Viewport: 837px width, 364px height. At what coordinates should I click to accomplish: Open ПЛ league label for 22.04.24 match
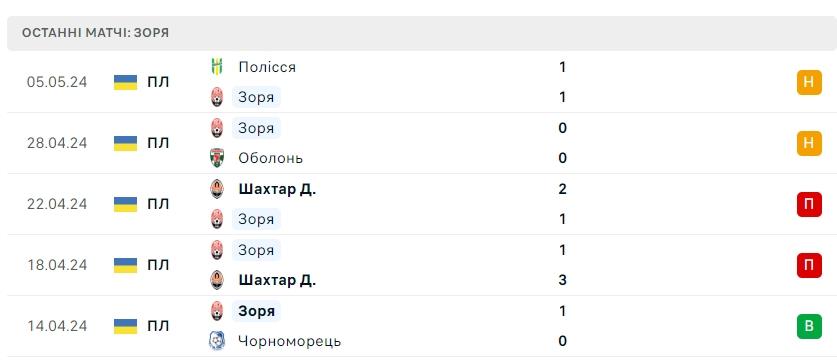point(158,204)
